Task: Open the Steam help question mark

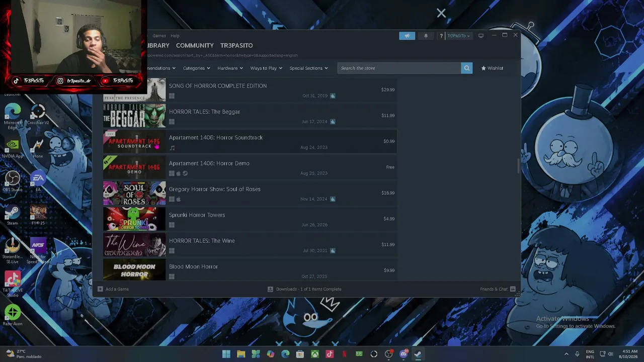Action: [441, 36]
